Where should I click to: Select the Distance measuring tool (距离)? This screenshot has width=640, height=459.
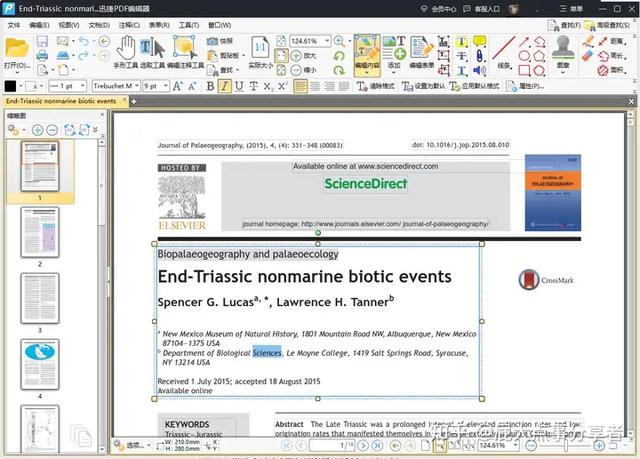(x=613, y=41)
